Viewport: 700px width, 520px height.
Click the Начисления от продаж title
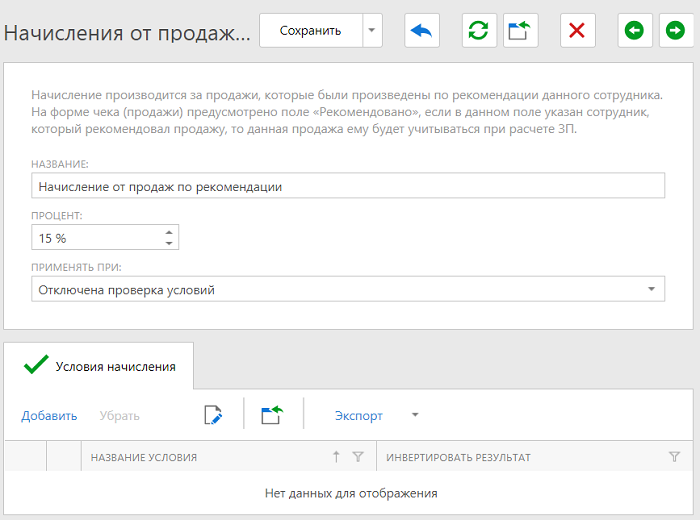click(127, 32)
